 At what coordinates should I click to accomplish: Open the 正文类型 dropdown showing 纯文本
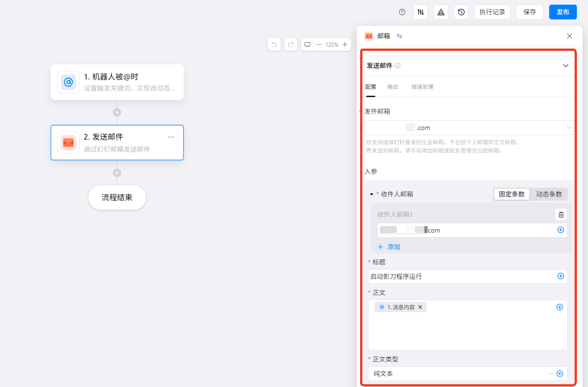pyautogui.click(x=461, y=374)
